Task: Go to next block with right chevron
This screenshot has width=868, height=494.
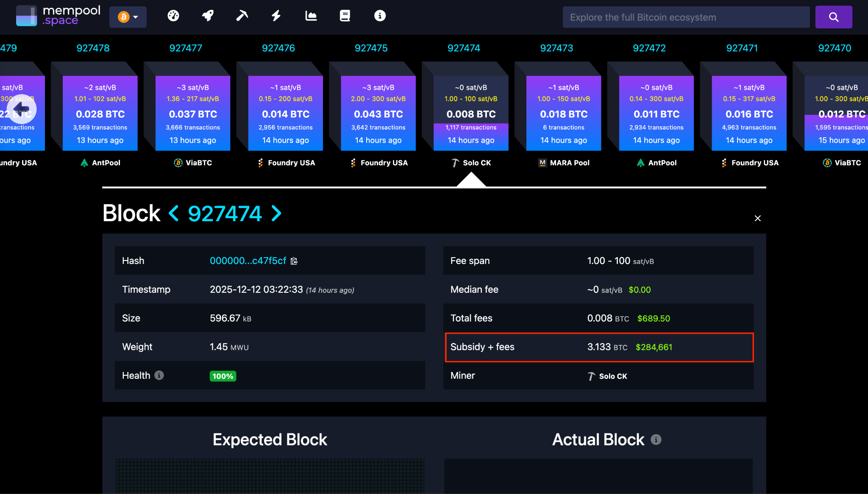Action: pyautogui.click(x=276, y=213)
